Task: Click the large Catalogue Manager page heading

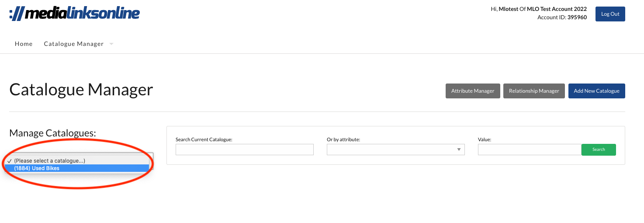Action: click(x=81, y=90)
